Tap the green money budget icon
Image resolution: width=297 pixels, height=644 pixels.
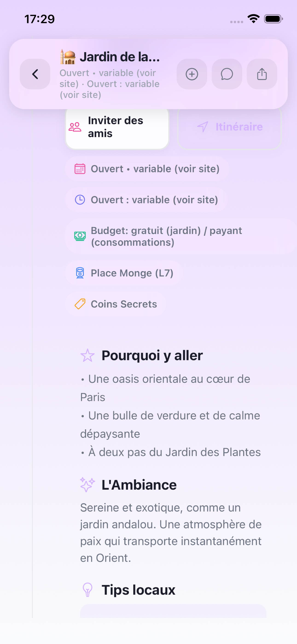80,236
